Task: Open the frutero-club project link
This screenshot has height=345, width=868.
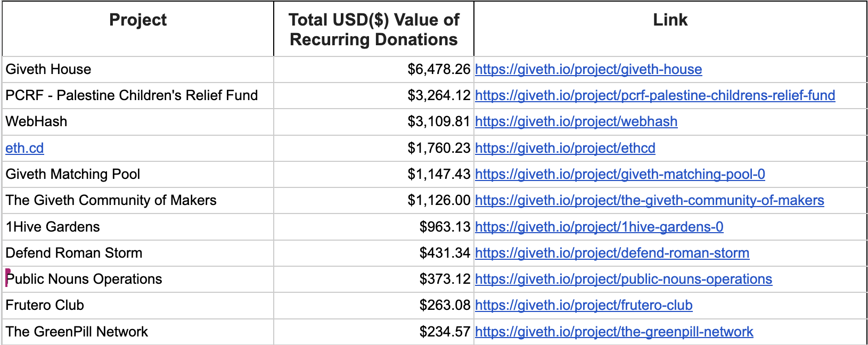Action: click(x=583, y=305)
